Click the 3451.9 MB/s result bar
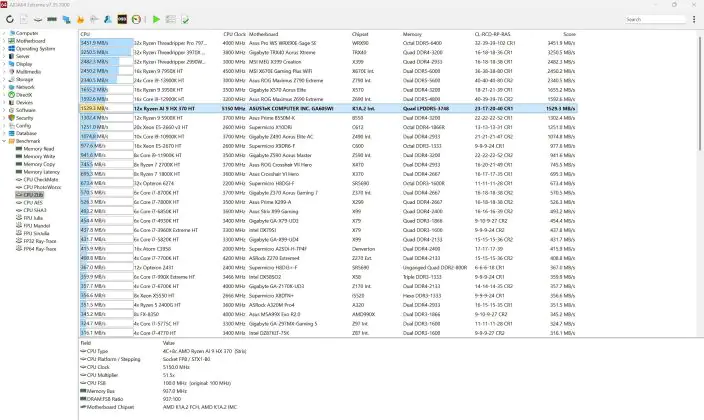 tap(106, 43)
